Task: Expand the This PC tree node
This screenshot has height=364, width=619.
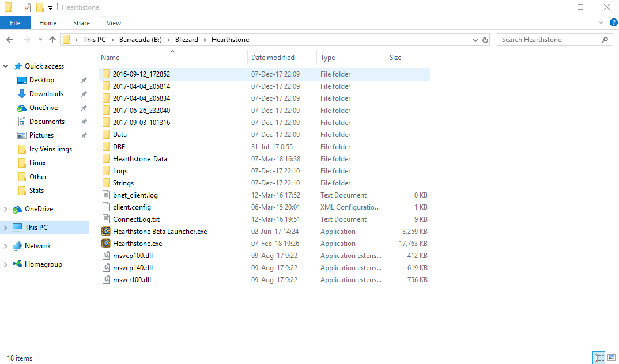Action: click(x=6, y=227)
